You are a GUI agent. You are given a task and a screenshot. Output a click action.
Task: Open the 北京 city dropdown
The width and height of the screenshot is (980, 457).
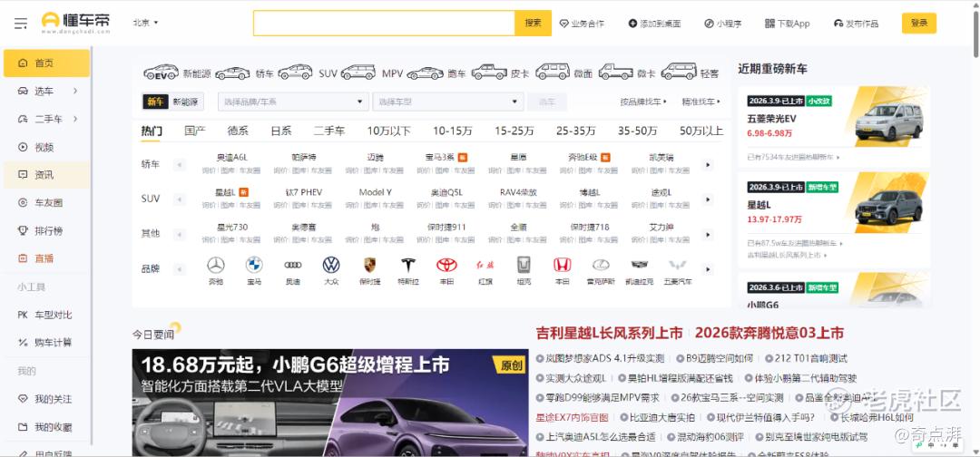[x=145, y=23]
